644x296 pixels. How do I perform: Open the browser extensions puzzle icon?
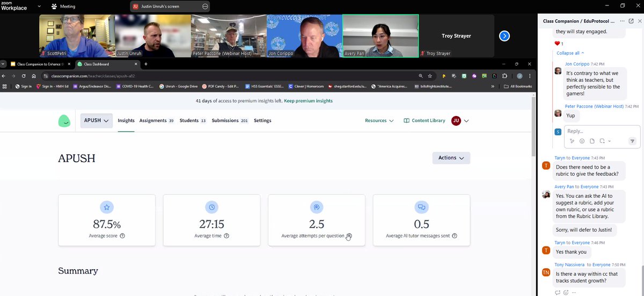click(x=504, y=76)
